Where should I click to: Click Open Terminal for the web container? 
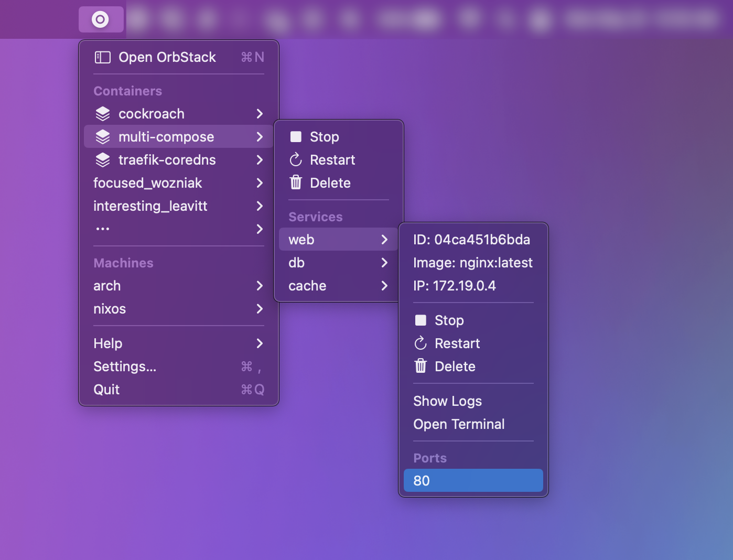[x=459, y=424]
